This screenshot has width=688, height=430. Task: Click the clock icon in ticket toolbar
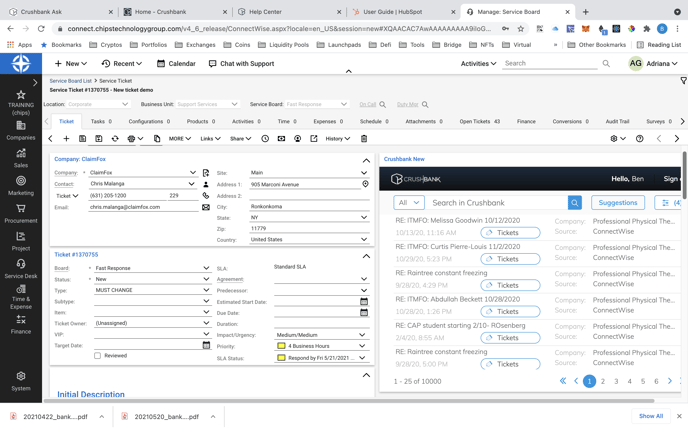(265, 139)
